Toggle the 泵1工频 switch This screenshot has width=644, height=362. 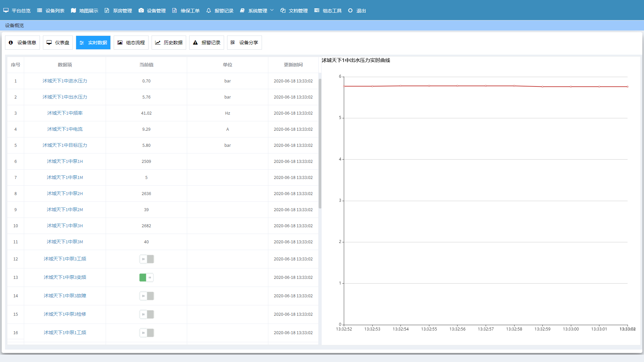pyautogui.click(x=147, y=333)
